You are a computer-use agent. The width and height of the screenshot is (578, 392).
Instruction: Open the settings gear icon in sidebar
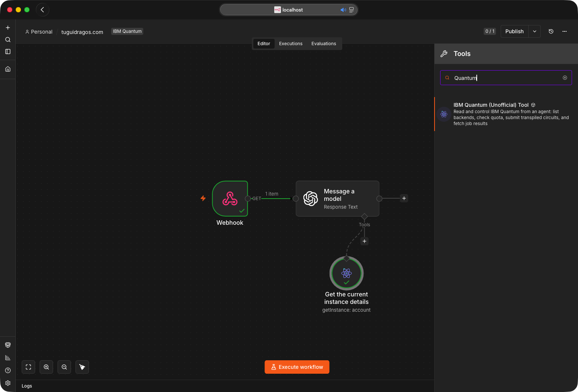[x=8, y=383]
